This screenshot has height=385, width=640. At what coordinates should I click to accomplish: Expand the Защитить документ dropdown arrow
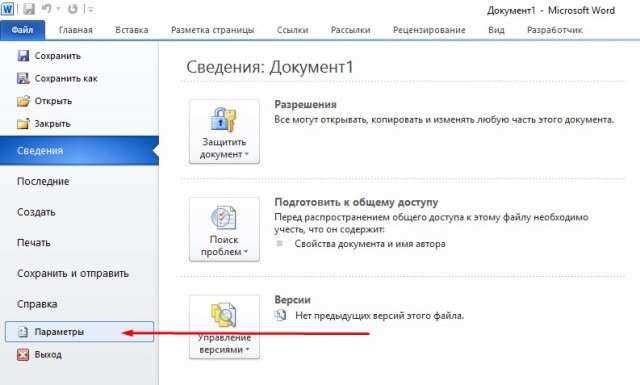tap(247, 155)
